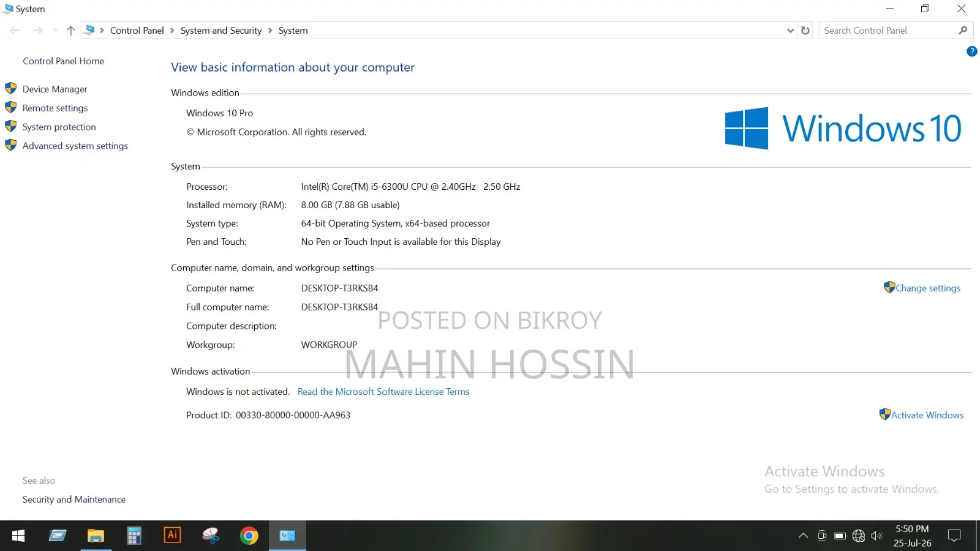
Task: Click the System icon in the title bar
Action: [8, 9]
